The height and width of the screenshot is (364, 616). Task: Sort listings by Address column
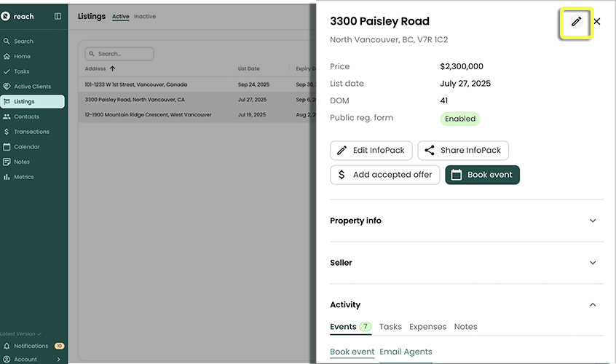96,69
